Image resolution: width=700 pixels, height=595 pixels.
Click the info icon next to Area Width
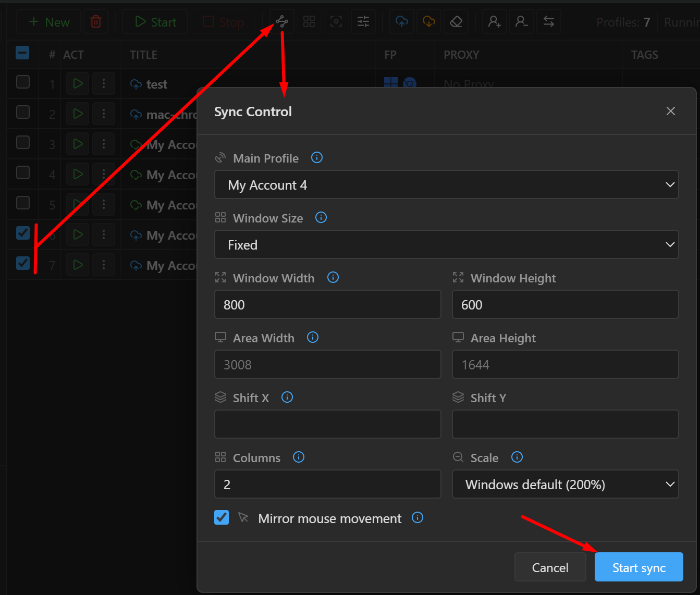[313, 337]
